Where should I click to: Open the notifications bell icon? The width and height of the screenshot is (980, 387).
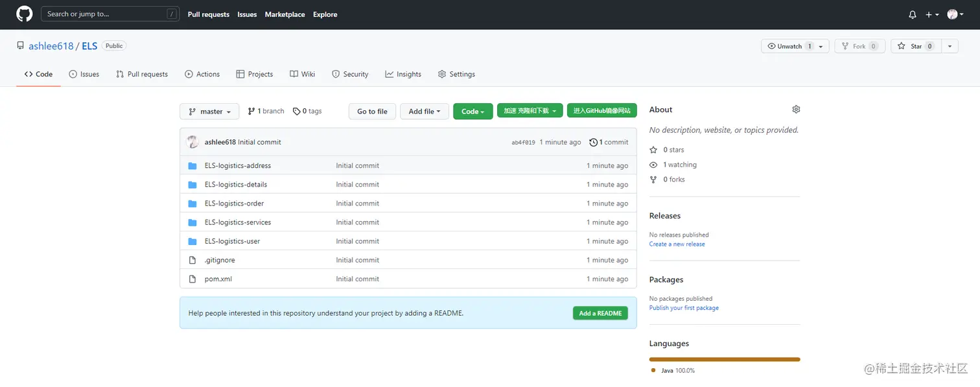pos(913,14)
